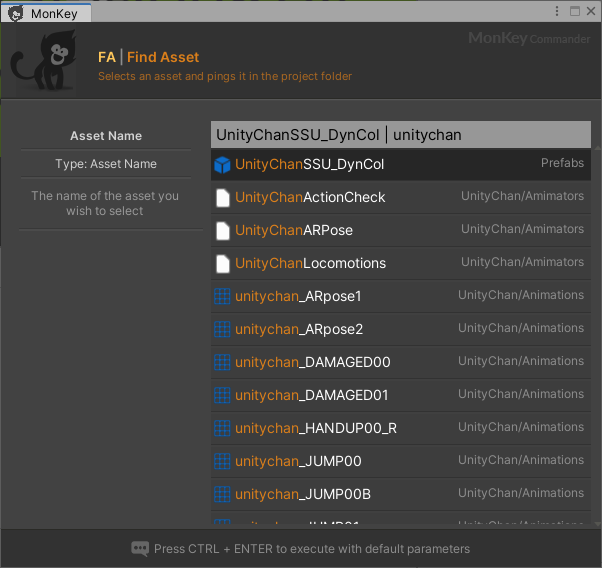Choose the unitychan_DAMAGED01 animation

tap(401, 396)
